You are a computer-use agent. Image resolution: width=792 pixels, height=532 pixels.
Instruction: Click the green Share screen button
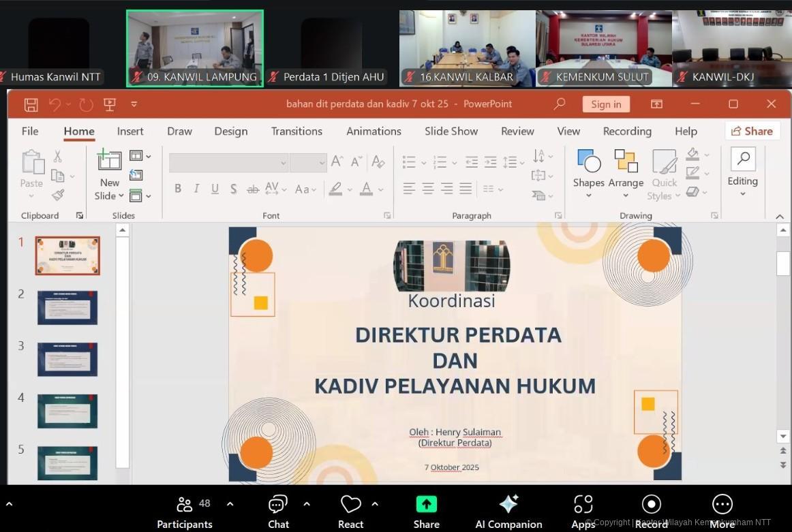coord(426,505)
